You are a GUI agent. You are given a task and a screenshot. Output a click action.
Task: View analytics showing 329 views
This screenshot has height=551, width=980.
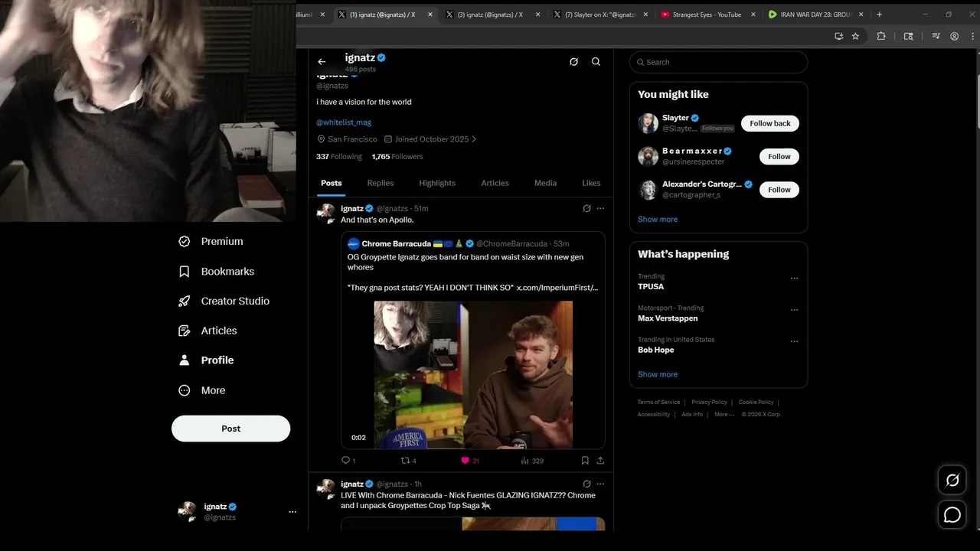532,461
